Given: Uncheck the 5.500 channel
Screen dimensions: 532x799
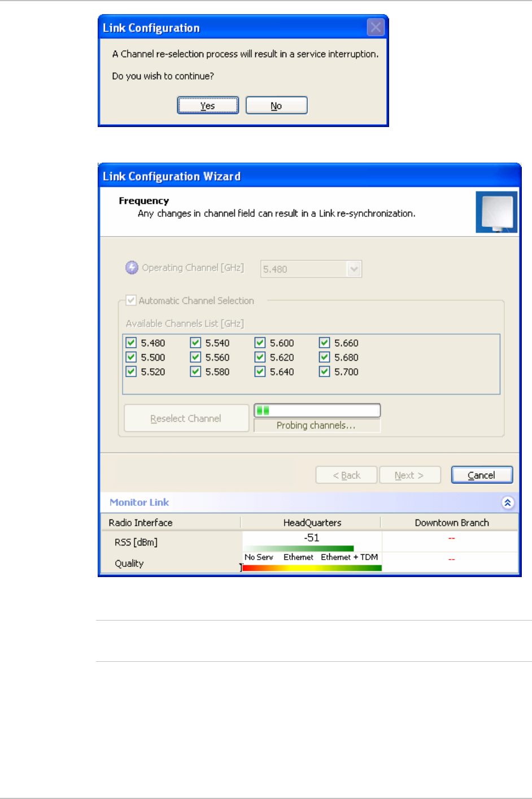Looking at the screenshot, I should point(131,357).
